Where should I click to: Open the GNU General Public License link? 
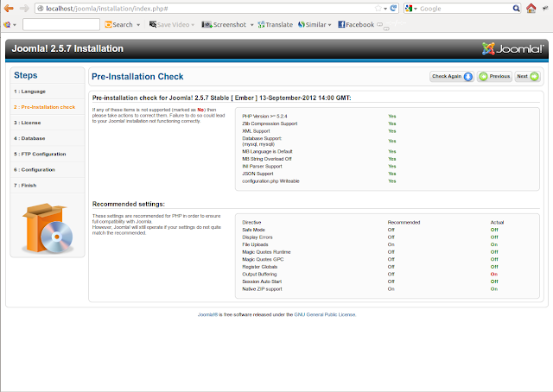coord(325,314)
